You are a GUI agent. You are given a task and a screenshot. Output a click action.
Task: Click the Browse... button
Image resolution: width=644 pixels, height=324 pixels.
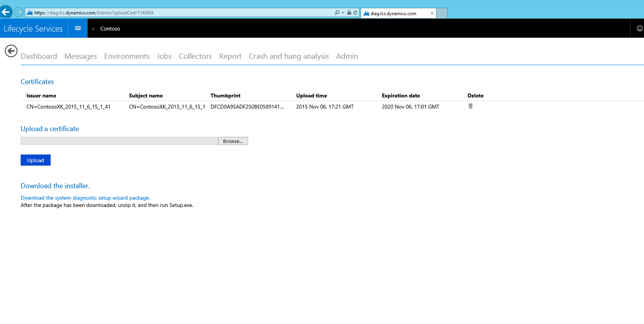pos(233,141)
